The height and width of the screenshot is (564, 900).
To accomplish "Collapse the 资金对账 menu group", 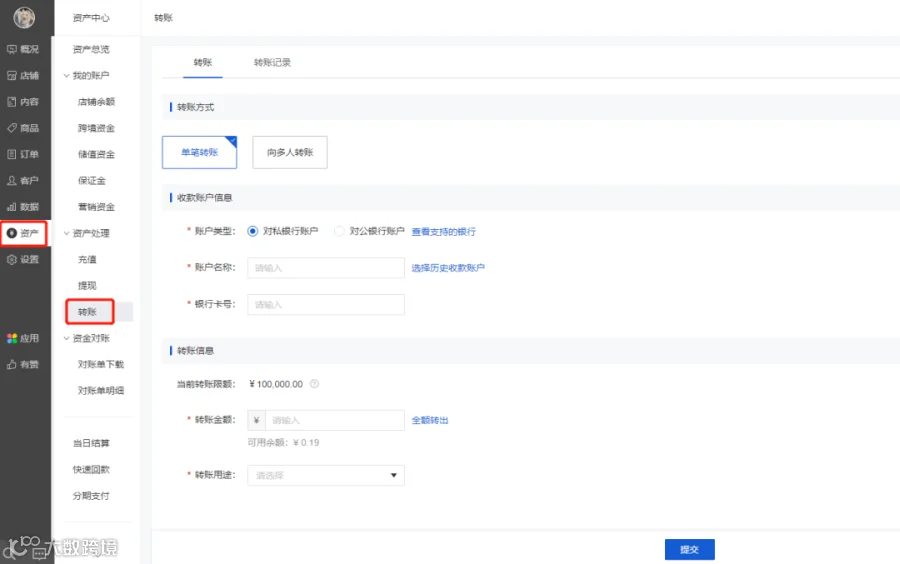I will coord(67,338).
